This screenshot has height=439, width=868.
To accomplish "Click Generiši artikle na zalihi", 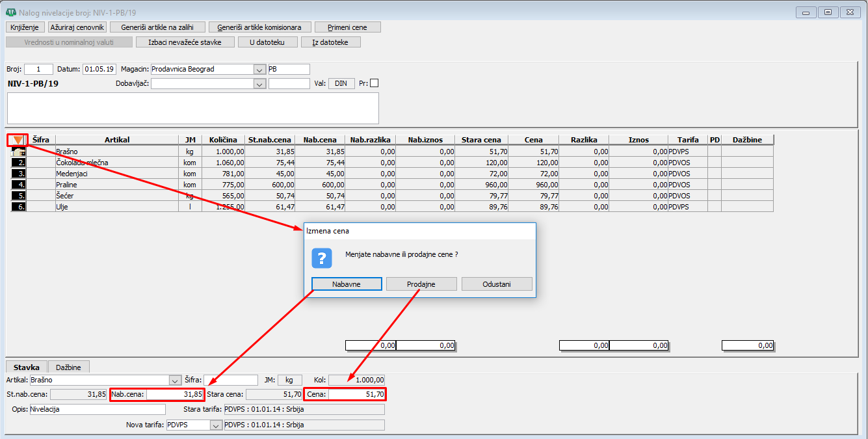I will click(x=157, y=27).
